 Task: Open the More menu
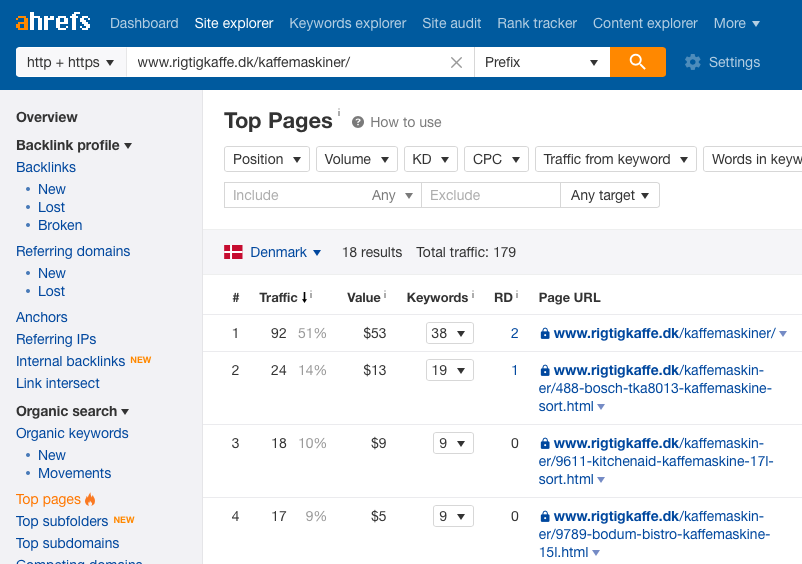point(737,23)
